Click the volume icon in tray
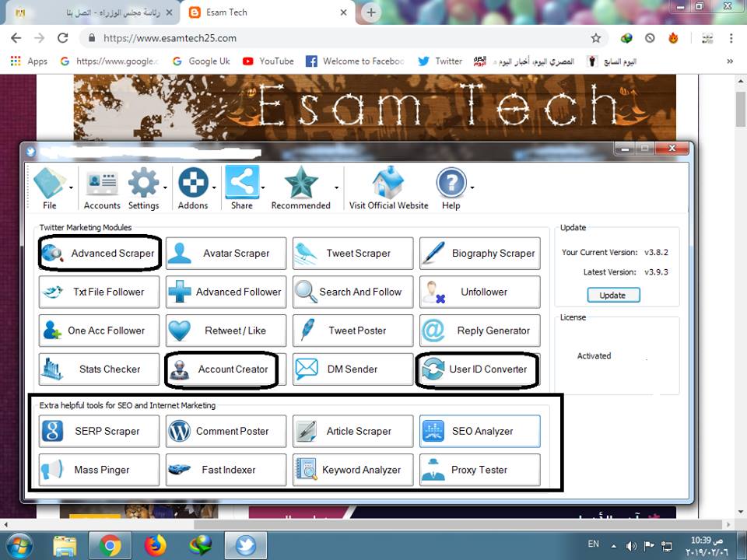The height and width of the screenshot is (560, 747). 632,546
